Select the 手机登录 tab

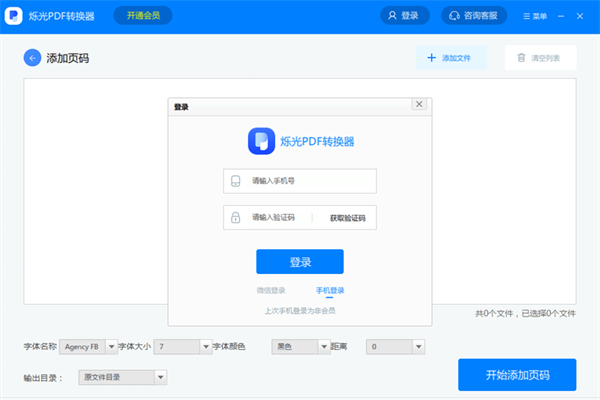pos(330,290)
